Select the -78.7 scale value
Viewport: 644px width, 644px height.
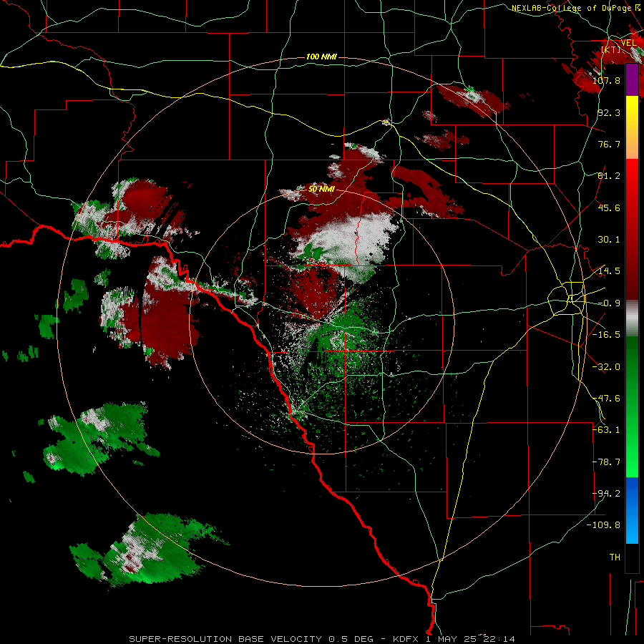point(606,462)
